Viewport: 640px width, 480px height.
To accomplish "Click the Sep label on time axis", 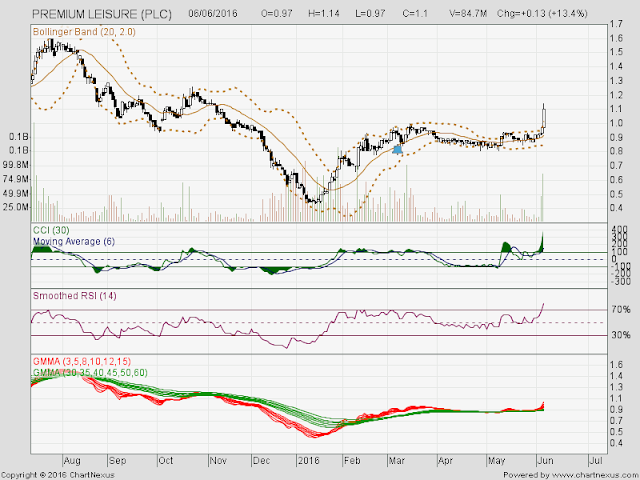I will click(117, 461).
